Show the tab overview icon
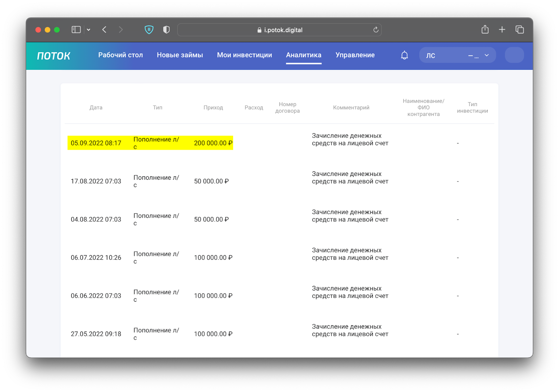This screenshot has width=559, height=392. 520,30
